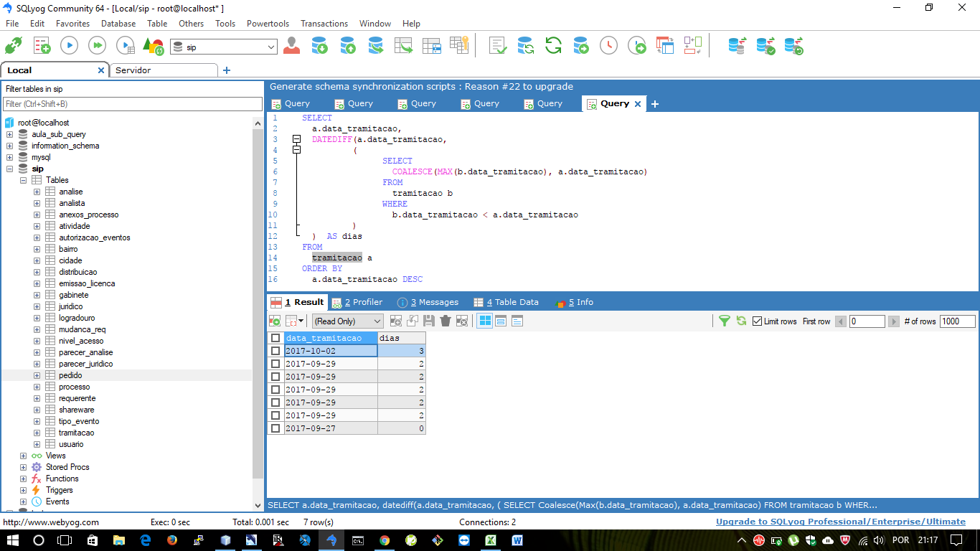Check the row checkbox for 2017-10-02
The image size is (980, 551).
click(x=275, y=351)
